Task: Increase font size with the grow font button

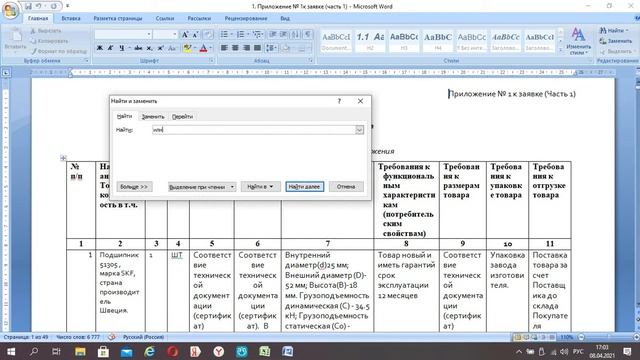Action: click(x=185, y=35)
